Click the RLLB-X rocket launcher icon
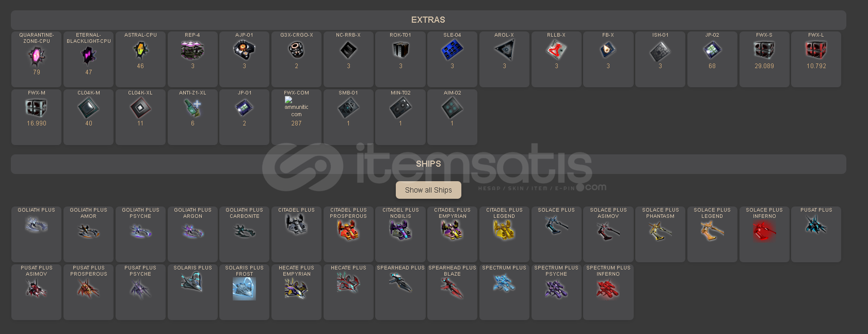Image resolution: width=868 pixels, height=334 pixels. (556, 50)
